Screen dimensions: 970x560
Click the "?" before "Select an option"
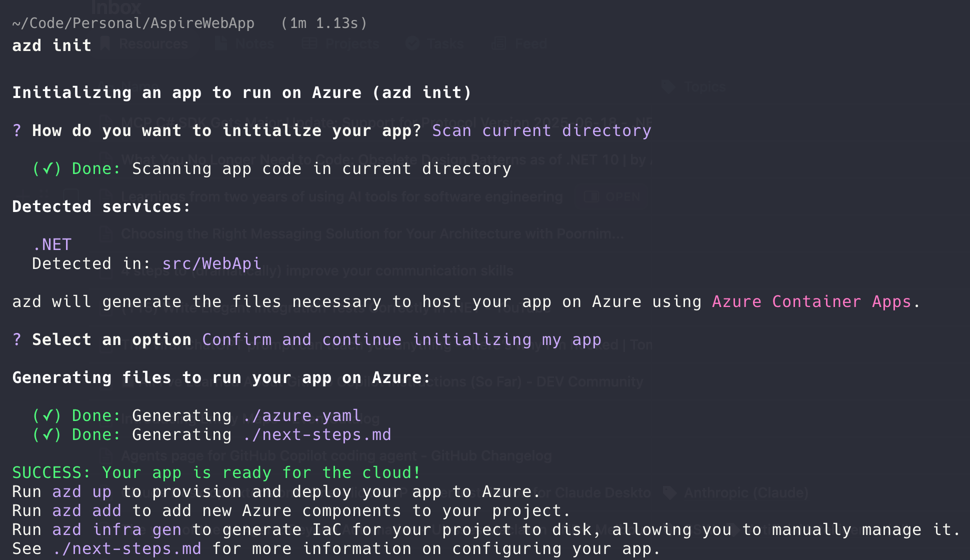[17, 340]
